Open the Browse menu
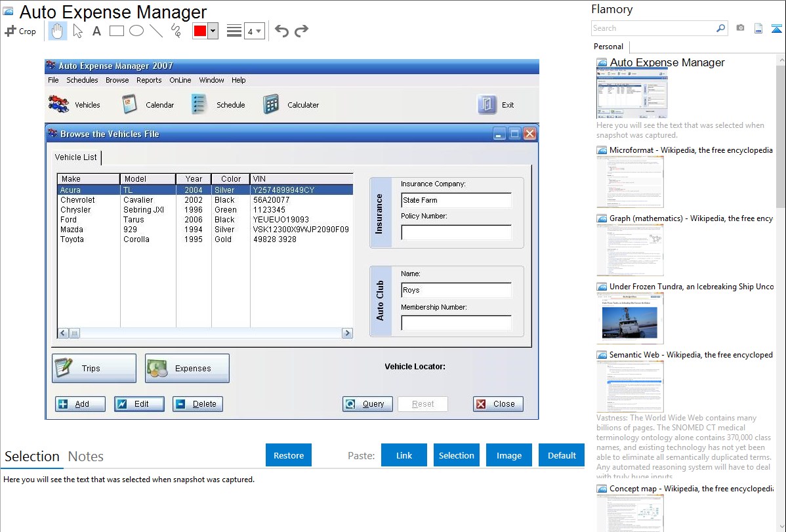786x532 pixels. (x=117, y=80)
